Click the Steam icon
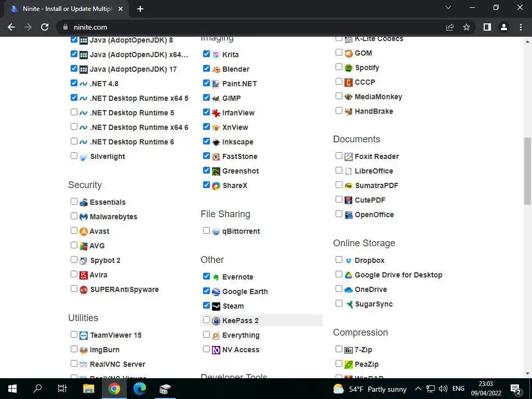This screenshot has height=399, width=532. pyautogui.click(x=216, y=307)
